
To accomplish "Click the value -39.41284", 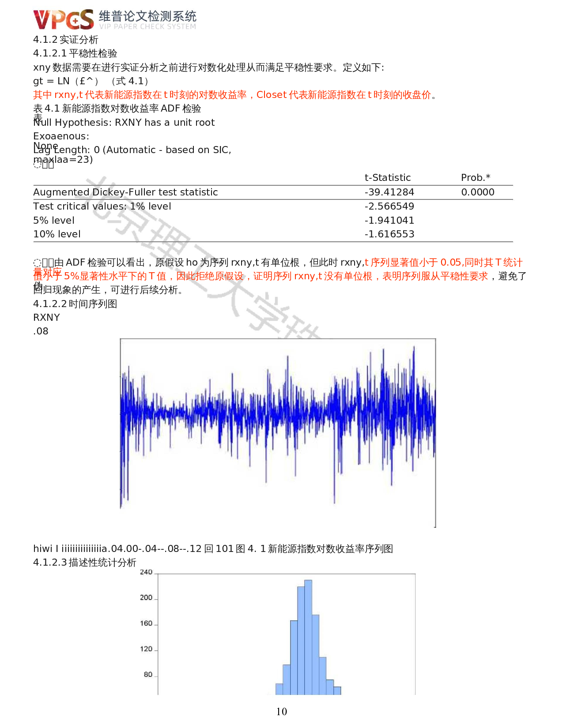I will (x=389, y=192).
